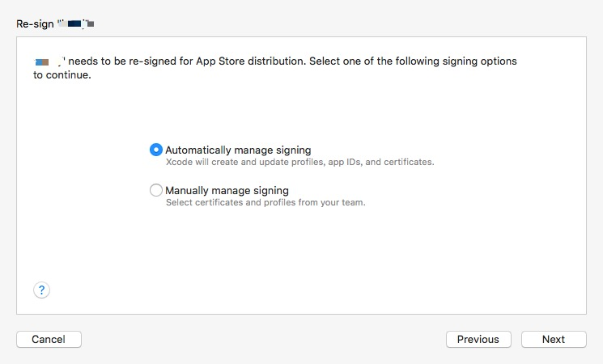Select the Automatically manage signing radio button

click(156, 150)
